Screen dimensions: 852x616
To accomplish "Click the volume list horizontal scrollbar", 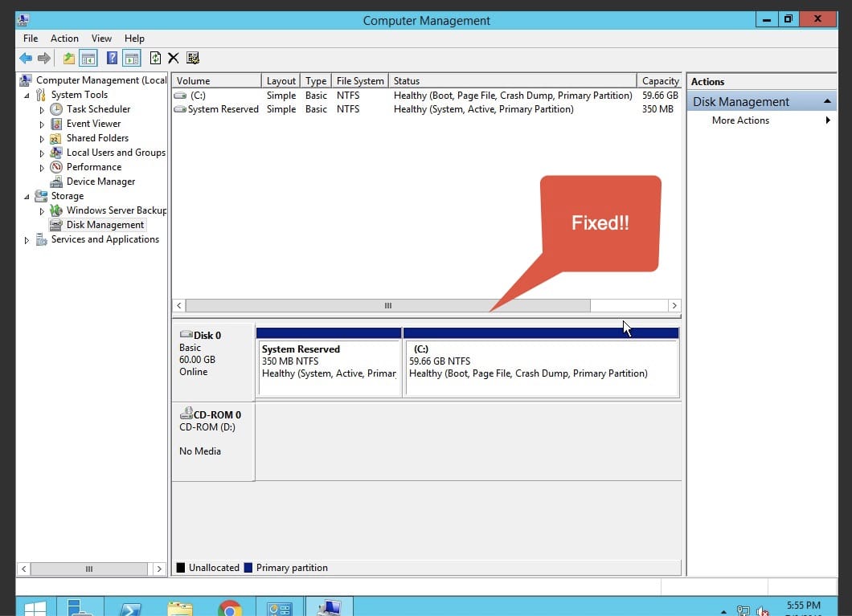I will [x=387, y=306].
